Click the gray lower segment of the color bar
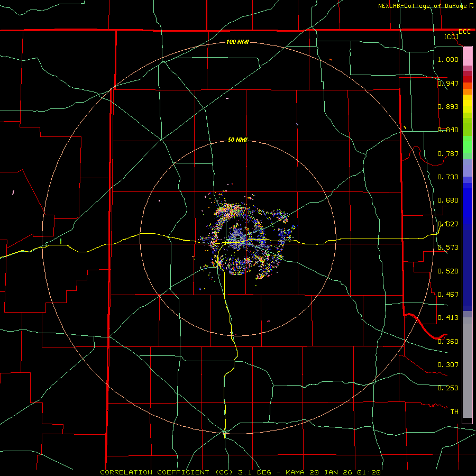 467,368
